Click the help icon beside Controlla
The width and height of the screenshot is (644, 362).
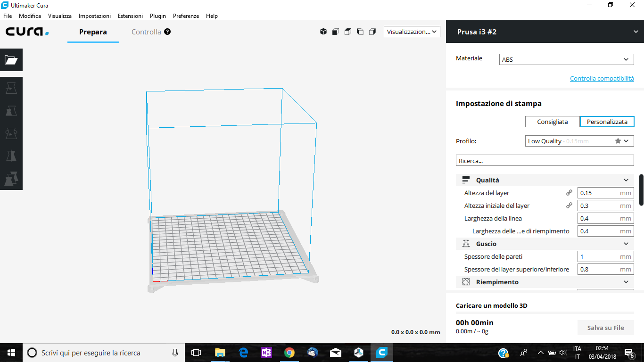[167, 32]
